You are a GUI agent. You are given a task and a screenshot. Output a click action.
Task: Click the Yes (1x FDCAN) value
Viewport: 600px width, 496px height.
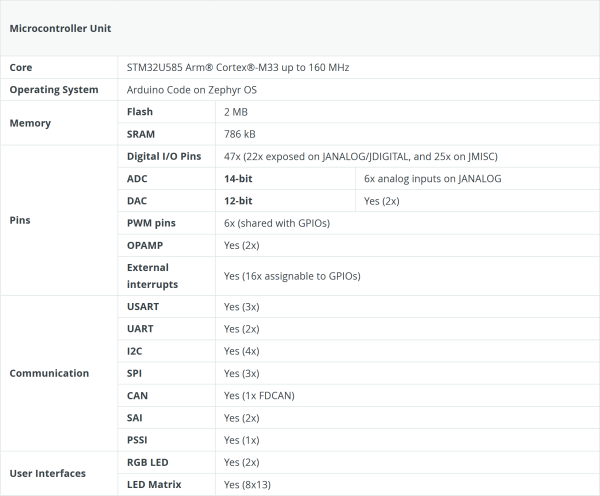[259, 395]
